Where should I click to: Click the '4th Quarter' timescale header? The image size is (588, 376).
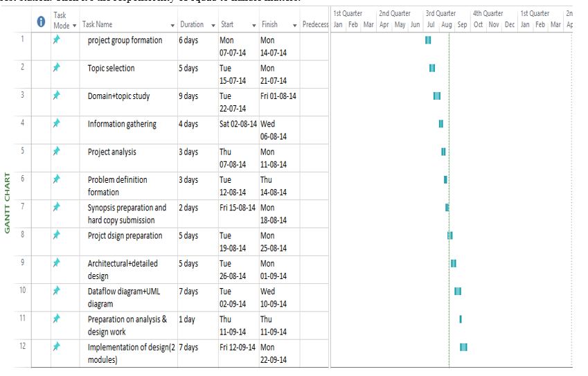point(488,13)
